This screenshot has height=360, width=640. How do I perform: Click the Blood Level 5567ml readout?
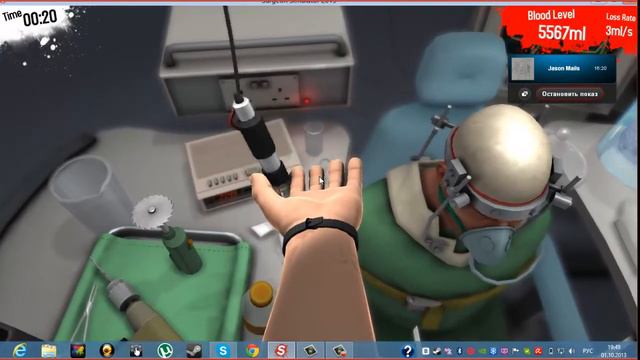[556, 26]
